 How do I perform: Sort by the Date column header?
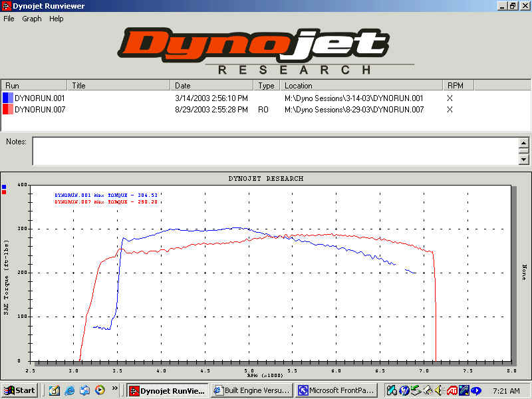(x=211, y=86)
